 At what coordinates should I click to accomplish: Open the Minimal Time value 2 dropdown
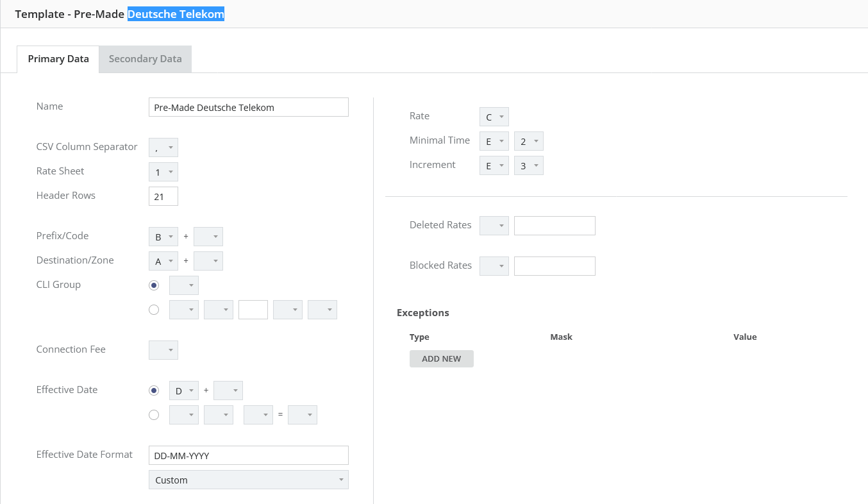(x=529, y=141)
